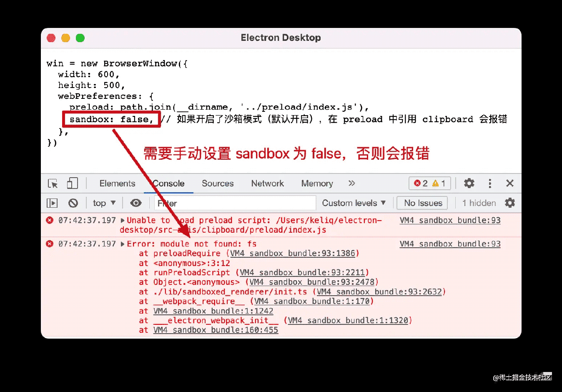Expand the 'Unable to load preload script' error
This screenshot has width=562, height=392.
coord(123,220)
